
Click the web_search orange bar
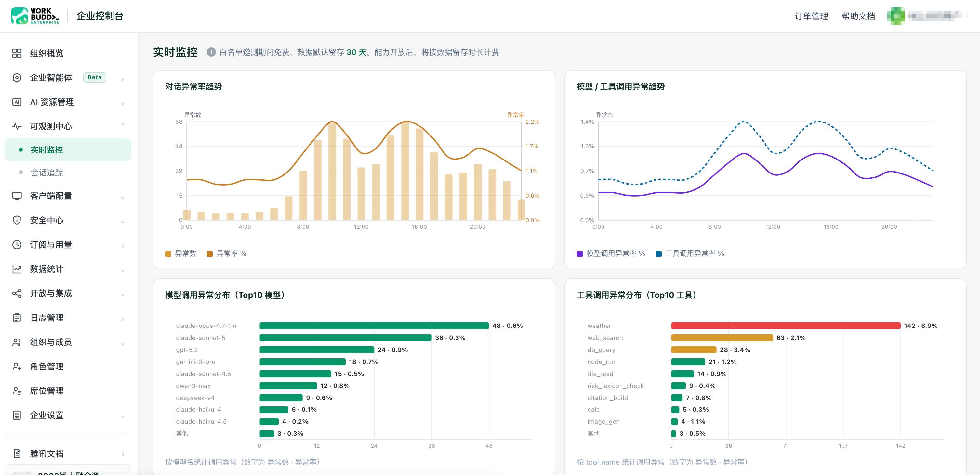pos(722,338)
